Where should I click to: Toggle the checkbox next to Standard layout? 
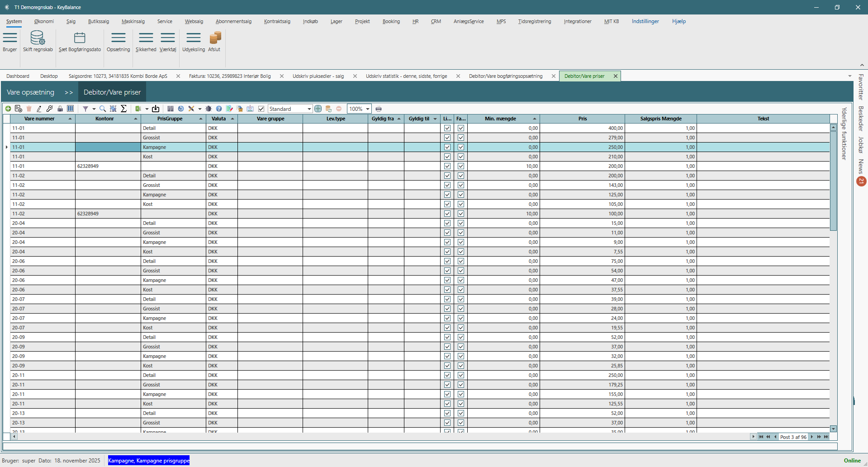[261, 109]
